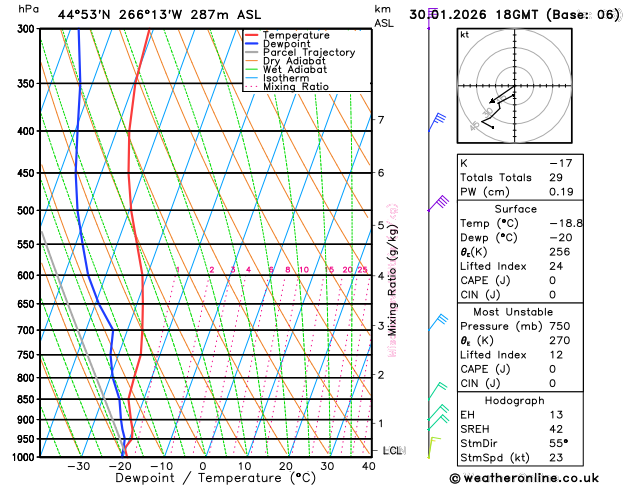
Task: Click the Hodograph section heading in table
Action: click(515, 401)
